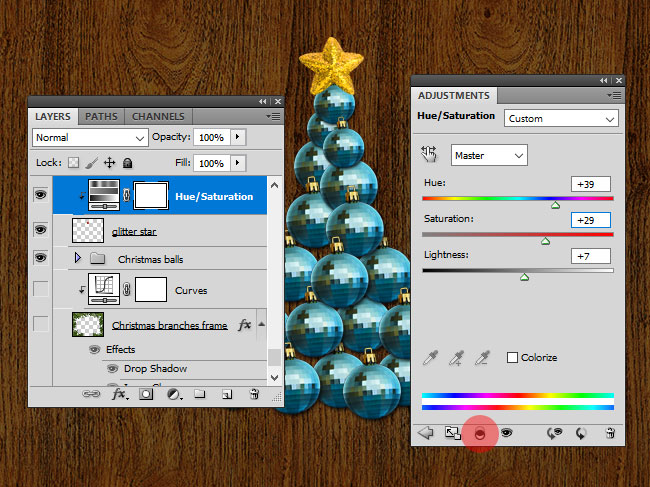Viewport: 650px width, 487px height.
Task: Select the Hue/Saturation layer mask thumbnail
Action: point(151,195)
